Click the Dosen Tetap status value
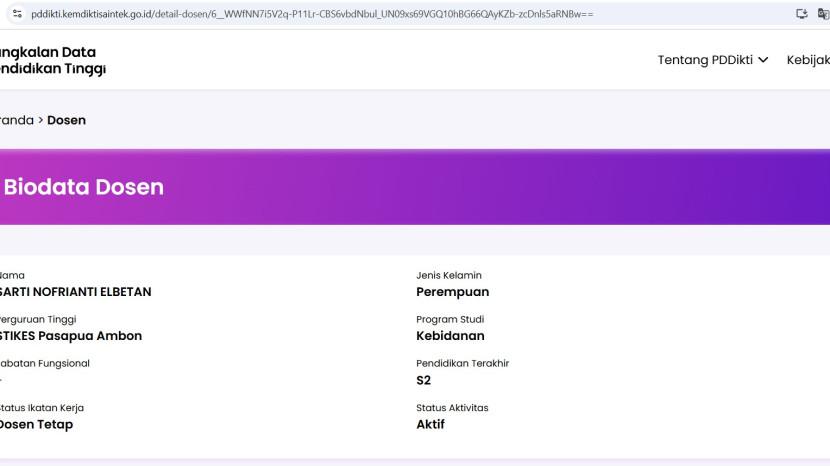 (x=36, y=424)
